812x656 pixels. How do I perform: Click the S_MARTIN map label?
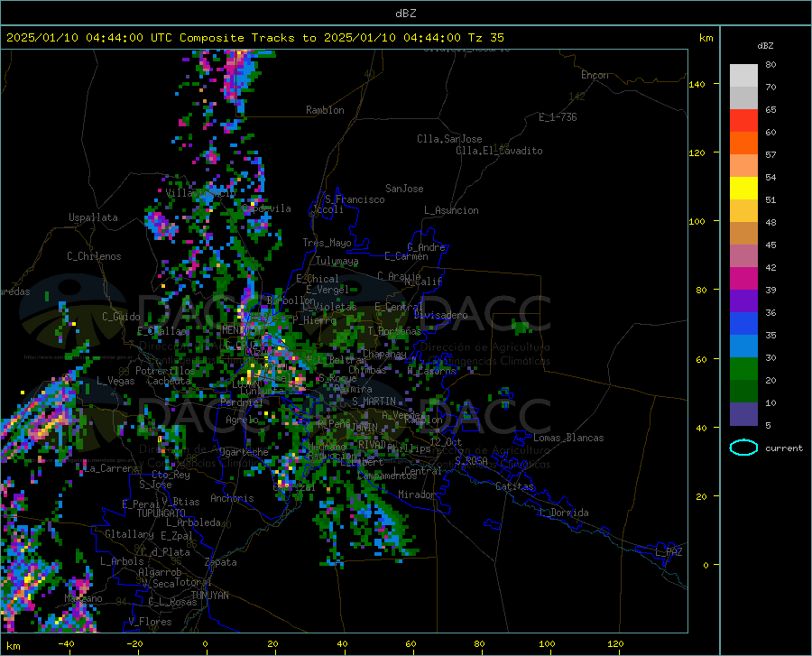point(374,402)
